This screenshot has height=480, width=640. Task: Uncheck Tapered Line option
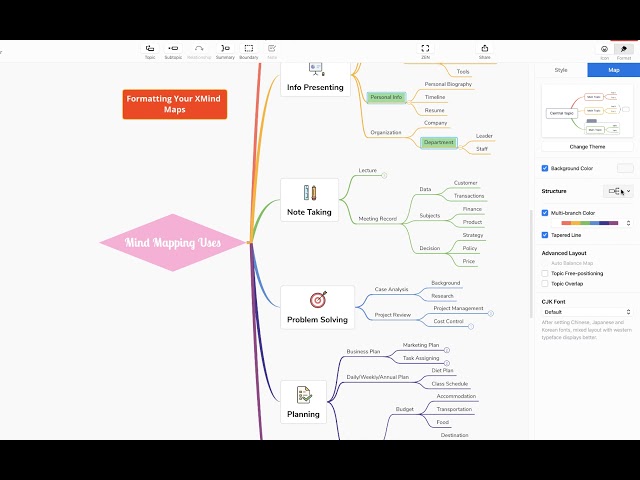[544, 235]
